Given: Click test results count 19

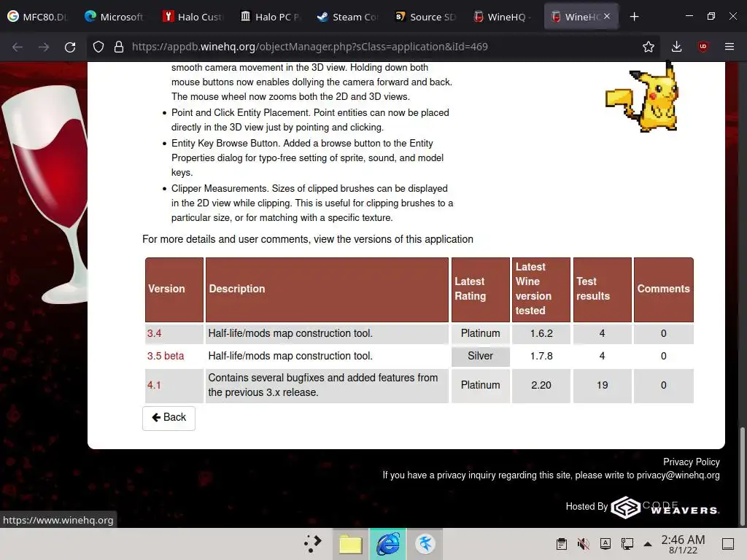Looking at the screenshot, I should (x=602, y=385).
